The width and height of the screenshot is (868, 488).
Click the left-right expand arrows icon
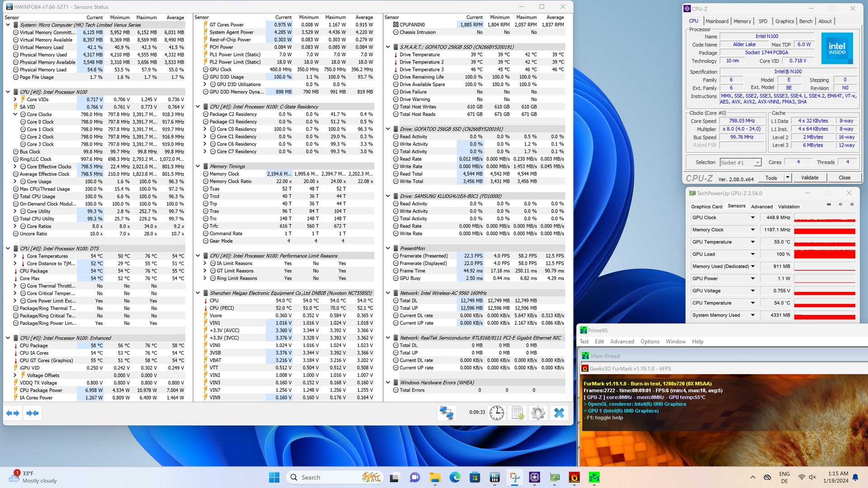[13, 413]
